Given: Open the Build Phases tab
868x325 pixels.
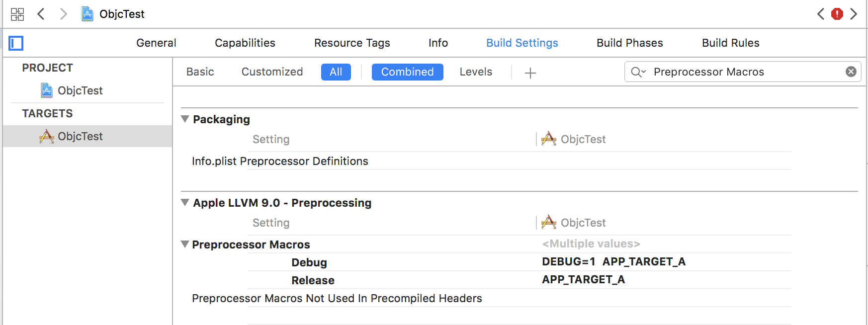Looking at the screenshot, I should [x=629, y=43].
